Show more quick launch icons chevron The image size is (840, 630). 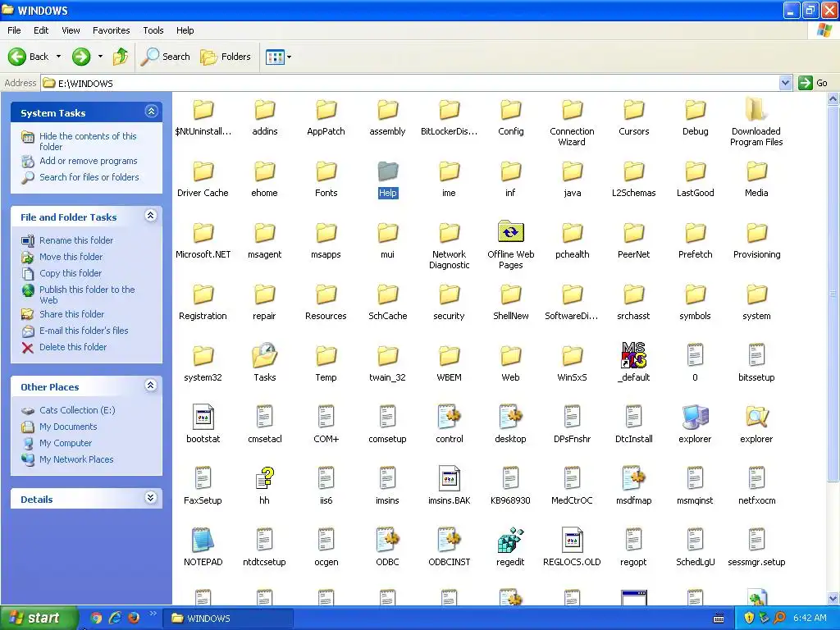(x=153, y=614)
